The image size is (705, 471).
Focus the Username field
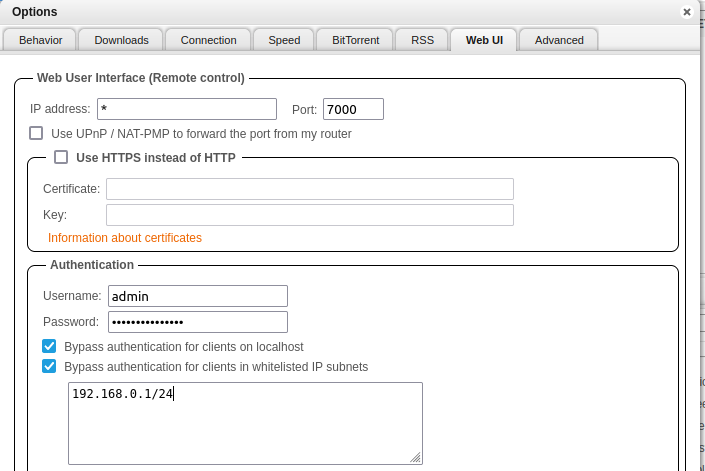click(197, 296)
